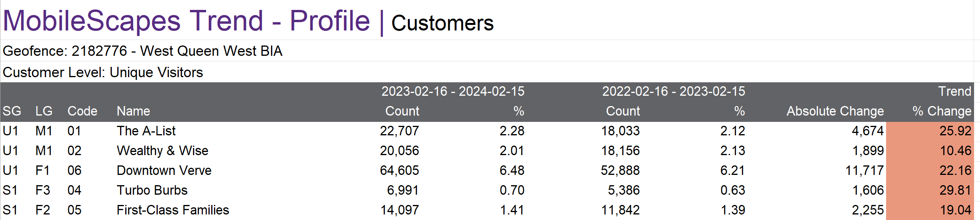
Task: Select the code 04 cell
Action: point(75,190)
